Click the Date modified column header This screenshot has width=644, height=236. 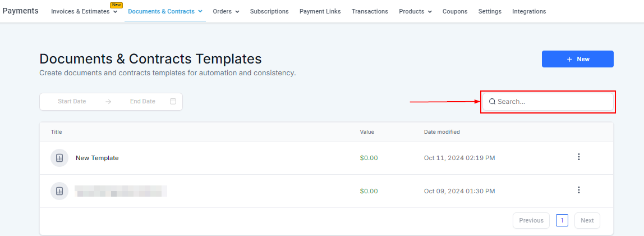click(x=442, y=132)
